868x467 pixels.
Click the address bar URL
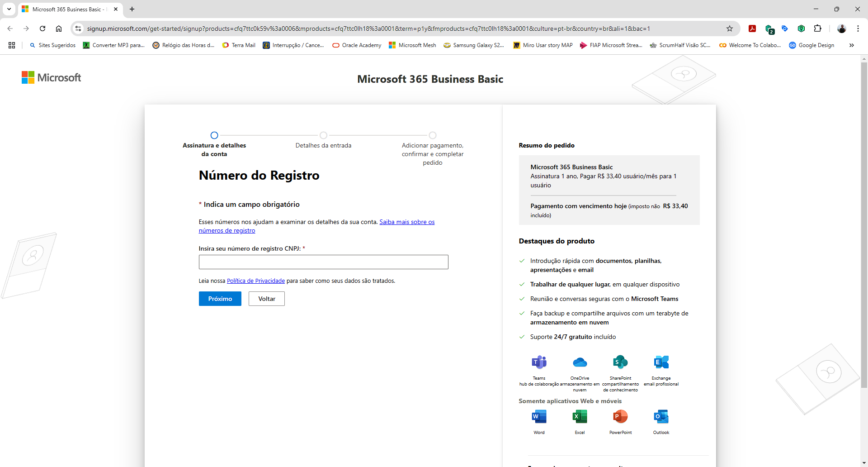click(368, 29)
